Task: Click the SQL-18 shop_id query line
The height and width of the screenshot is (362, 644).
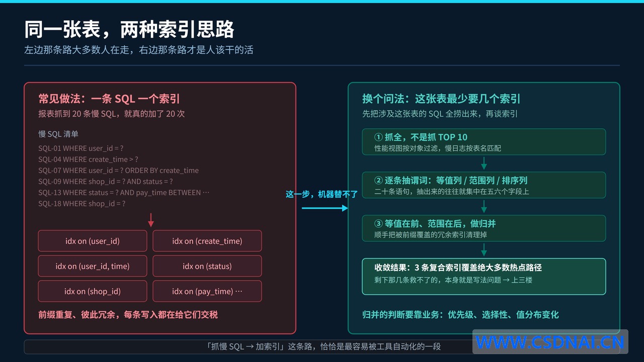Action: tap(82, 204)
